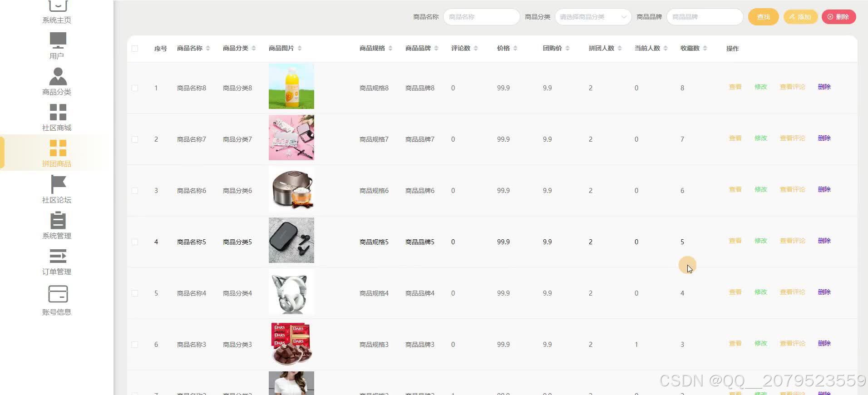Open 查看评论 for 商品名称8

point(793,87)
